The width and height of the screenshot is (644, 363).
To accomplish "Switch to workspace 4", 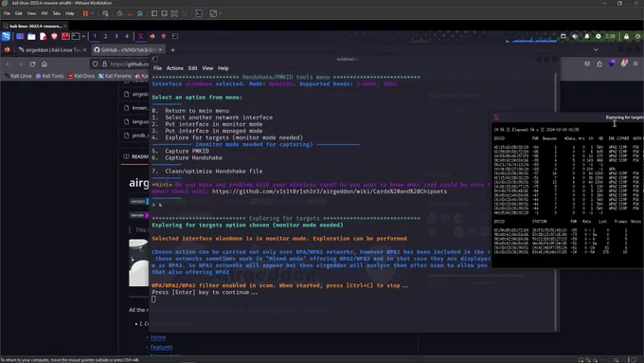I will point(127,36).
